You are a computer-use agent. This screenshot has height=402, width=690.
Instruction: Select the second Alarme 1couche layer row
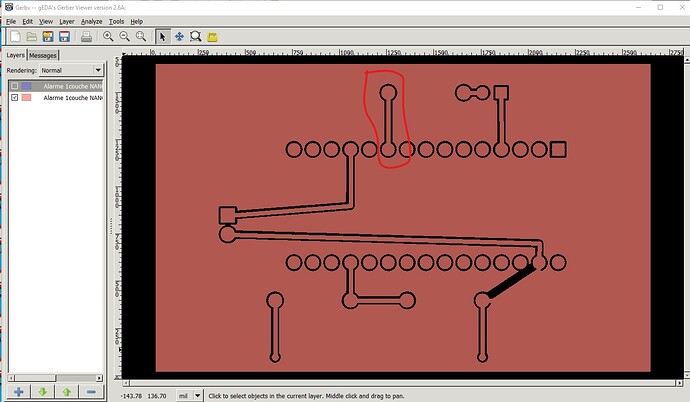[x=56, y=97]
